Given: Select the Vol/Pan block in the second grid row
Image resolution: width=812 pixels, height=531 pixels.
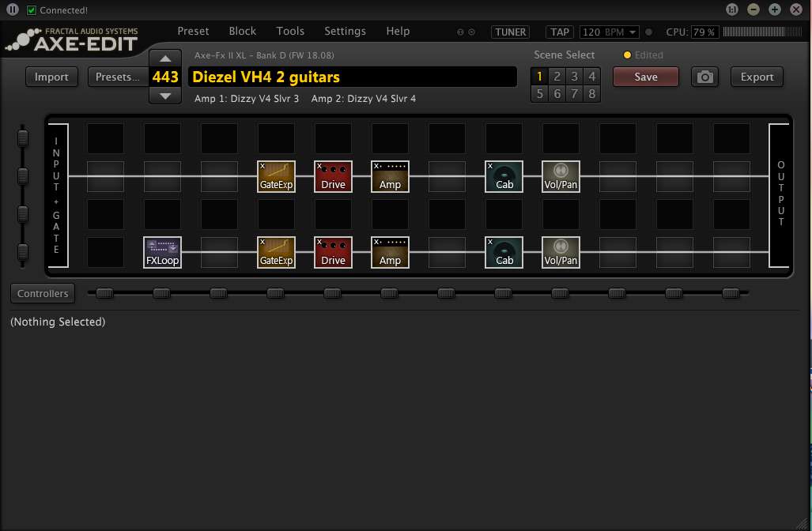Looking at the screenshot, I should (x=561, y=176).
